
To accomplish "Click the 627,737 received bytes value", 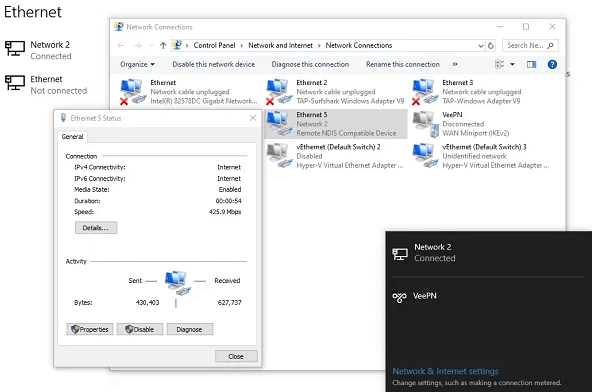I will (230, 302).
